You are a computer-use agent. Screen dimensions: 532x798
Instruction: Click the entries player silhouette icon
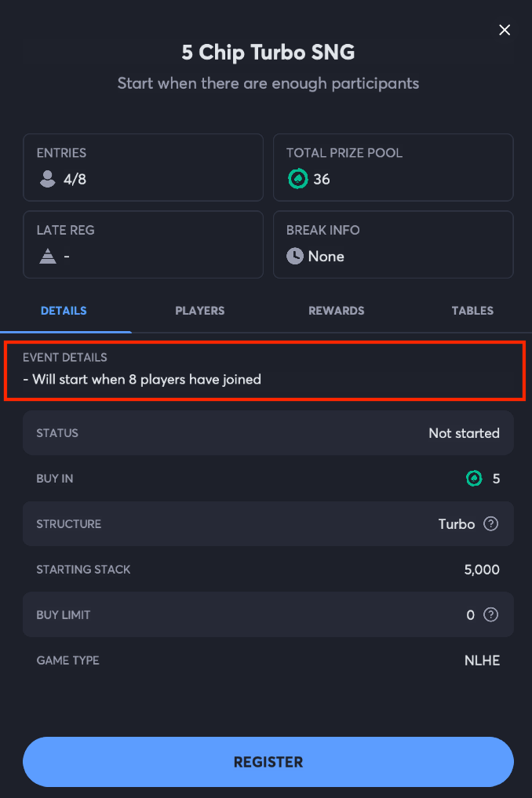[x=48, y=180]
